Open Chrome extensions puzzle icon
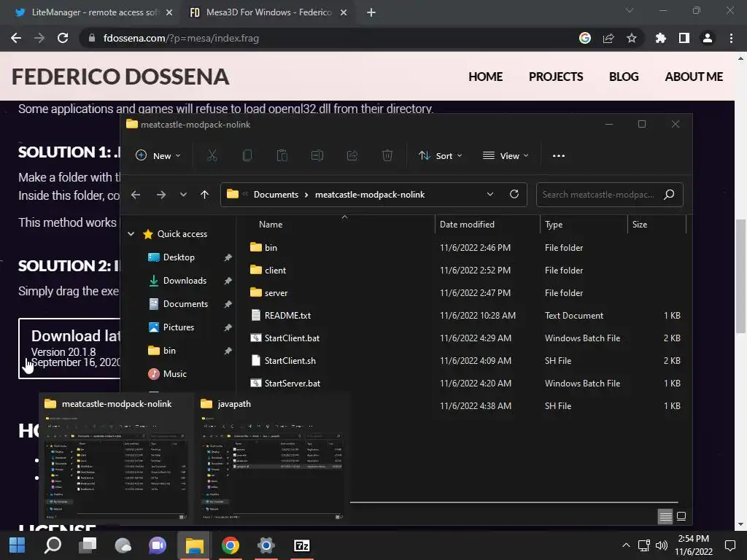Image resolution: width=747 pixels, height=560 pixels. 661,38
